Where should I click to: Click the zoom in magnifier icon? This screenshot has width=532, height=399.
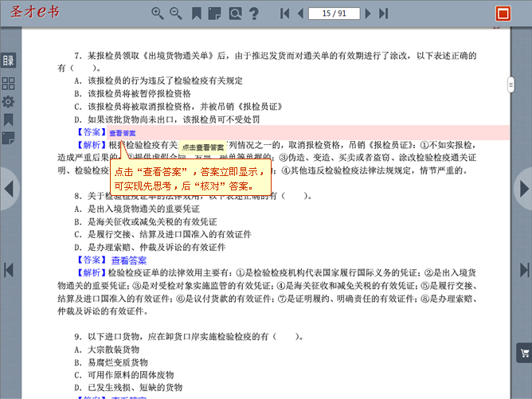[158, 14]
